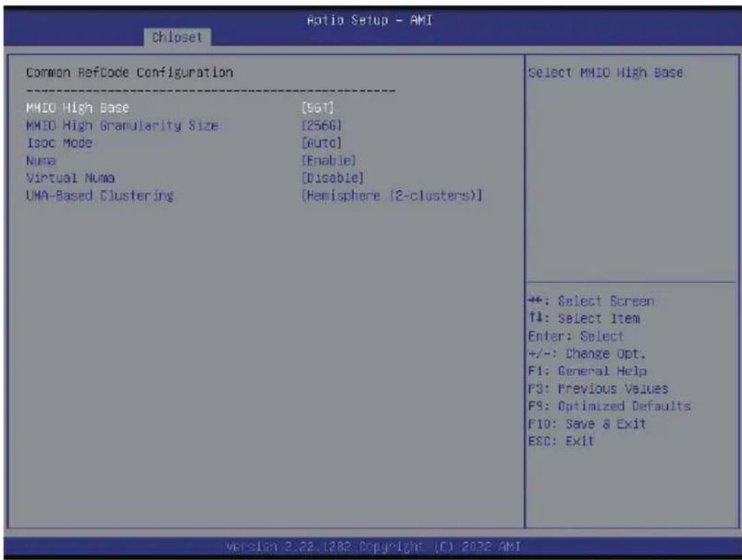Image resolution: width=742 pixels, height=560 pixels.
Task: Select the Numa setting label
Action: 40,161
